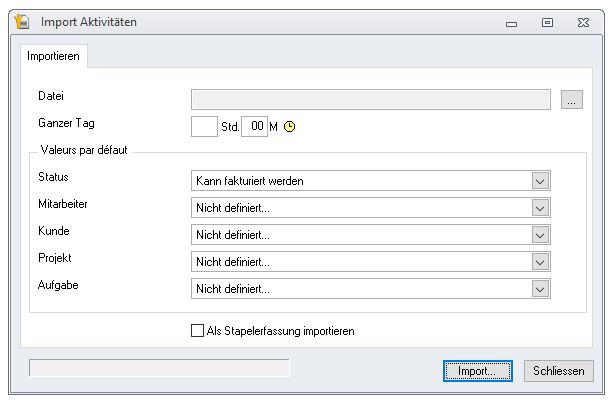The height and width of the screenshot is (403, 611).
Task: Close the dialog with the X icon
Action: coord(583,23)
